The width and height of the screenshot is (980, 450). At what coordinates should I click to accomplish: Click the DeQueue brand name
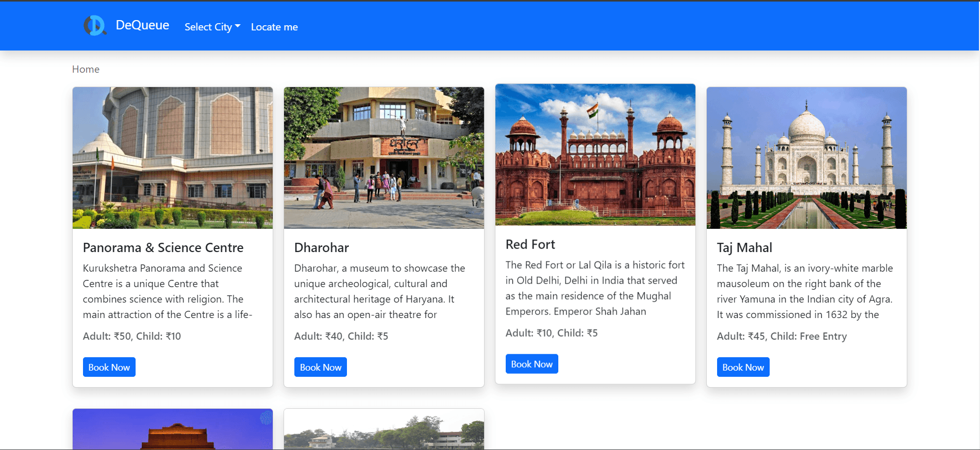coord(142,25)
